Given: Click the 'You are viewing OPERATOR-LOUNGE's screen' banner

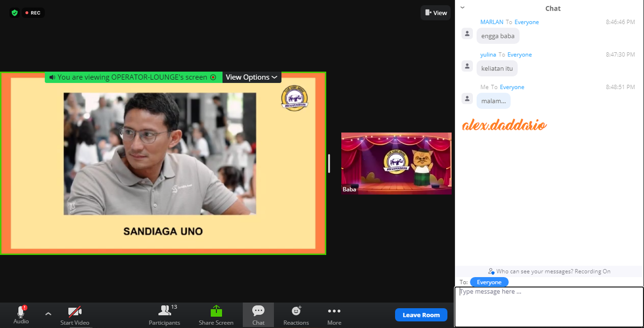Looking at the screenshot, I should pyautogui.click(x=132, y=77).
